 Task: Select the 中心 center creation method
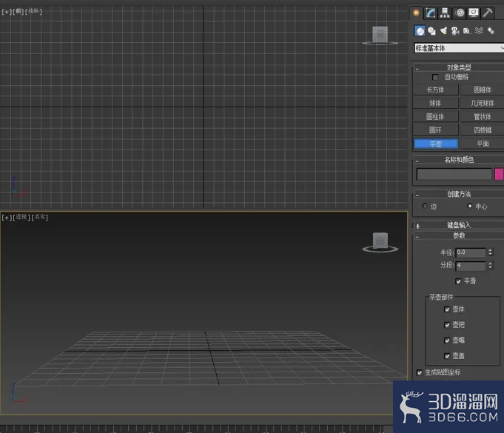pyautogui.click(x=470, y=206)
